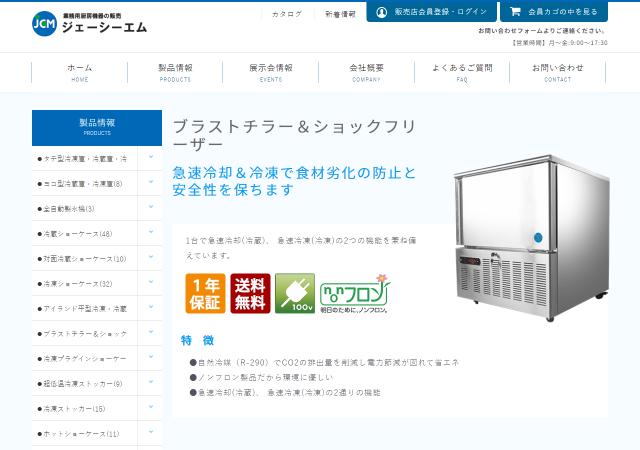640x450 pixels.
Task: Select 冷蔵ショーケース(48) category
Action: pyautogui.click(x=84, y=234)
